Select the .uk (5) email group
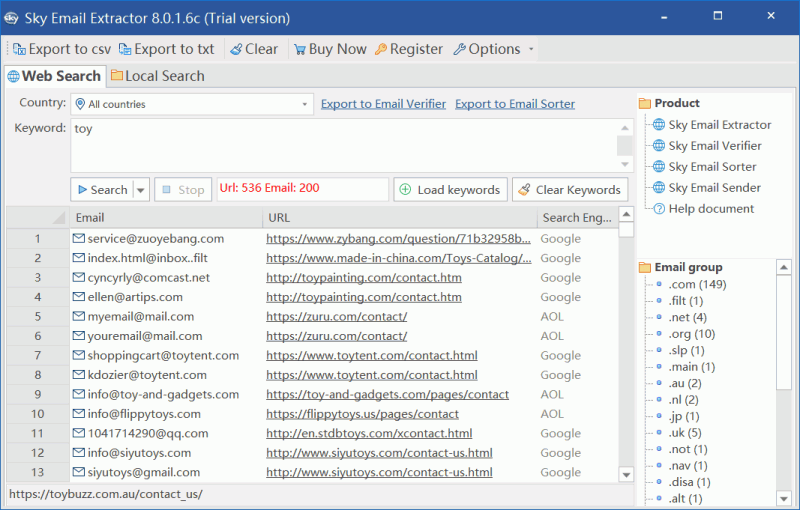The height and width of the screenshot is (510, 800). tap(685, 432)
